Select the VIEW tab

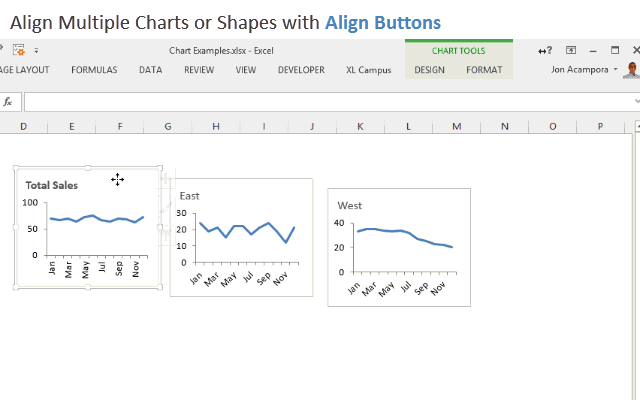click(245, 70)
